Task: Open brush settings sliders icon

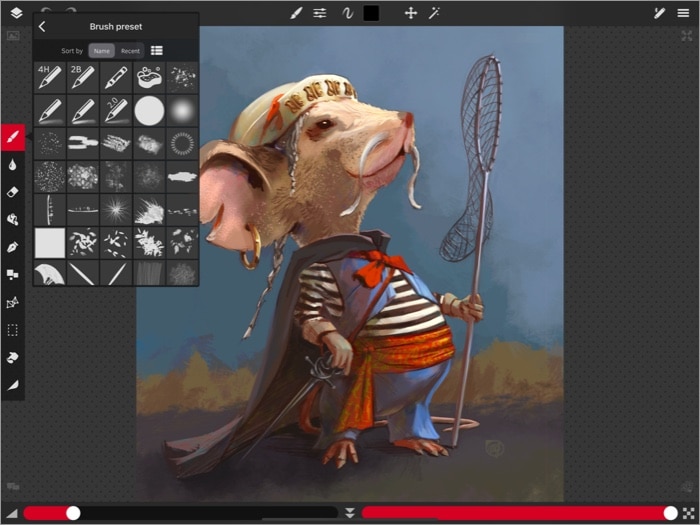Action: [x=320, y=13]
